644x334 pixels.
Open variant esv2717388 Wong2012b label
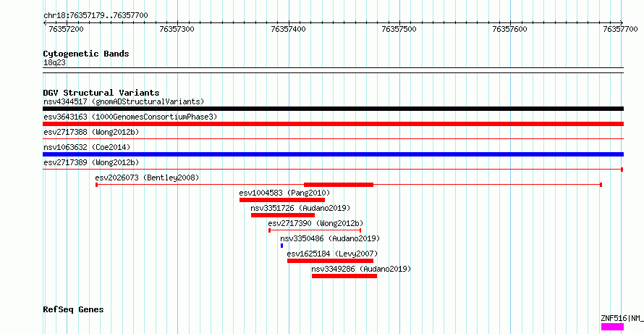point(91,132)
